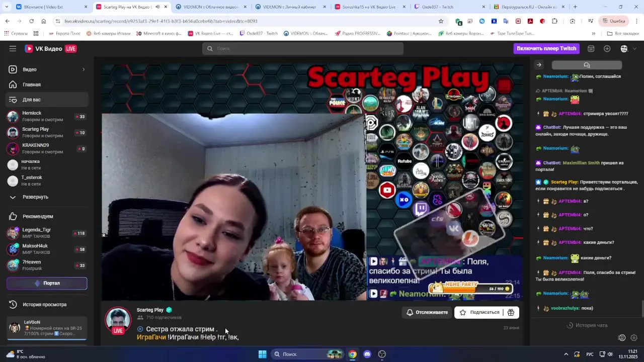Click the gift subscription icon

pos(511,312)
